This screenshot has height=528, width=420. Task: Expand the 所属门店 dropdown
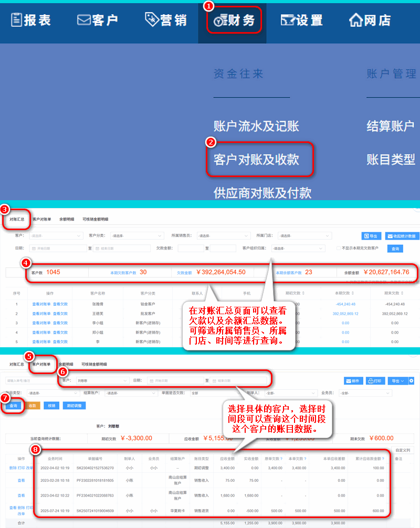click(305, 236)
